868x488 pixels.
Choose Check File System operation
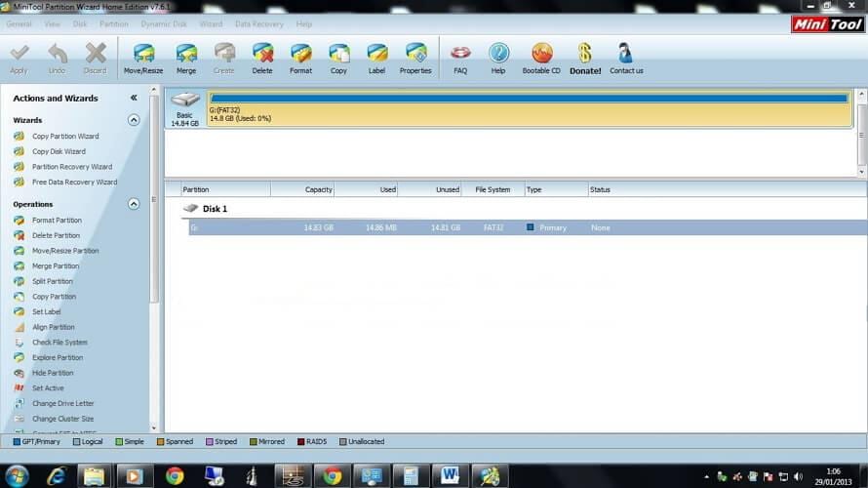59,343
